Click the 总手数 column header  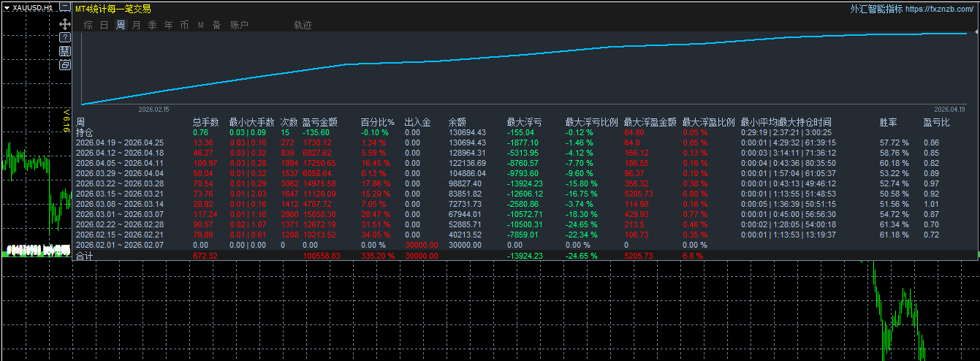pyautogui.click(x=206, y=122)
